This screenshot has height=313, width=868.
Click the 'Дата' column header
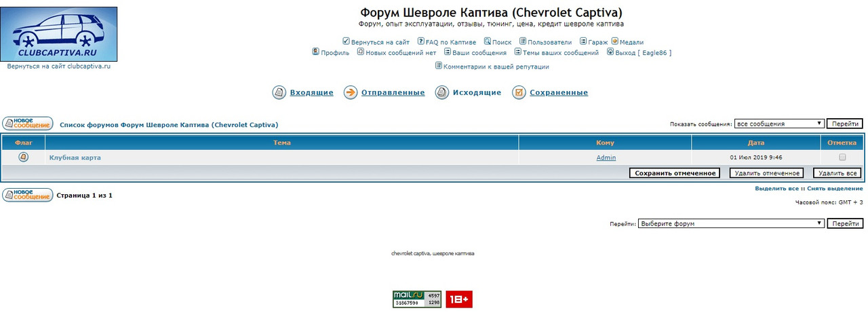(x=756, y=143)
